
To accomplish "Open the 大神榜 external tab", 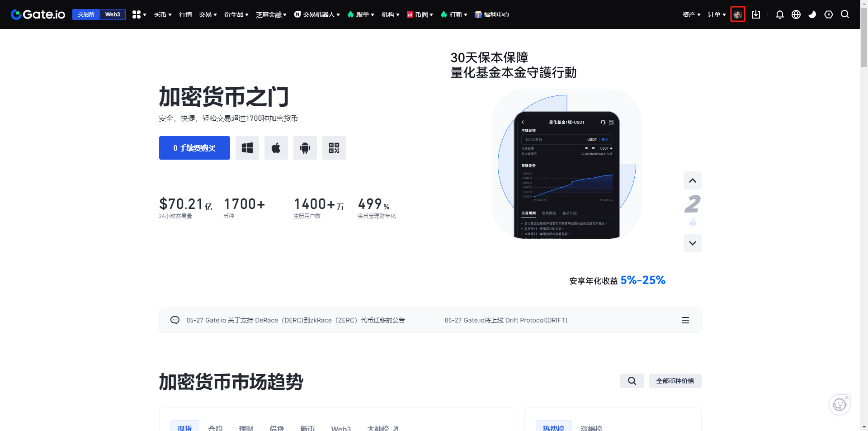I will 383,427.
